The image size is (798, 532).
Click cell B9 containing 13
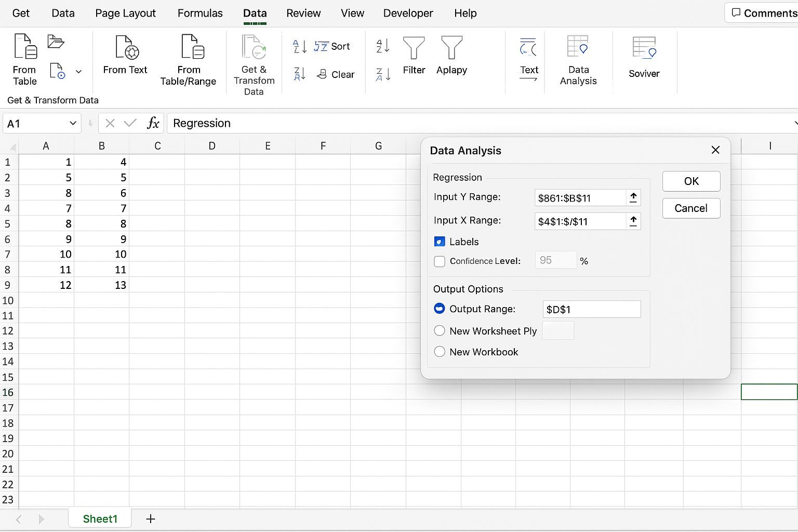[102, 285]
